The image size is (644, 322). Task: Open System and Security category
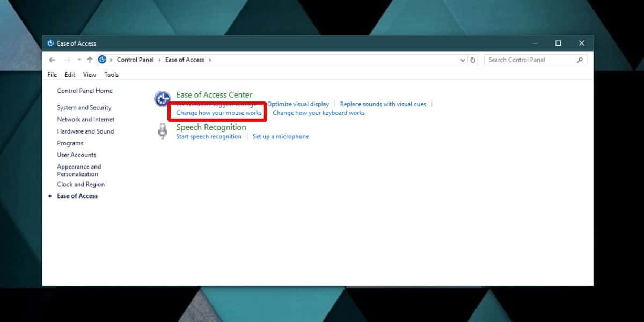84,108
